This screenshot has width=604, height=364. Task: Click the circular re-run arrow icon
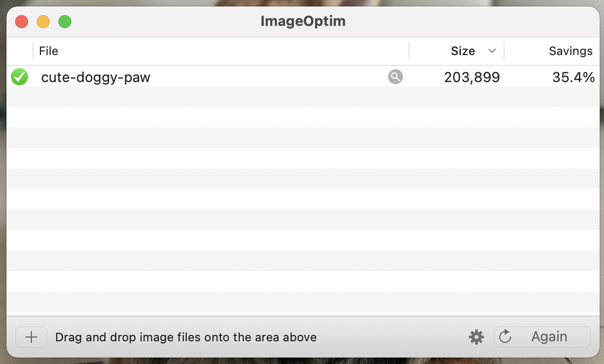click(505, 336)
